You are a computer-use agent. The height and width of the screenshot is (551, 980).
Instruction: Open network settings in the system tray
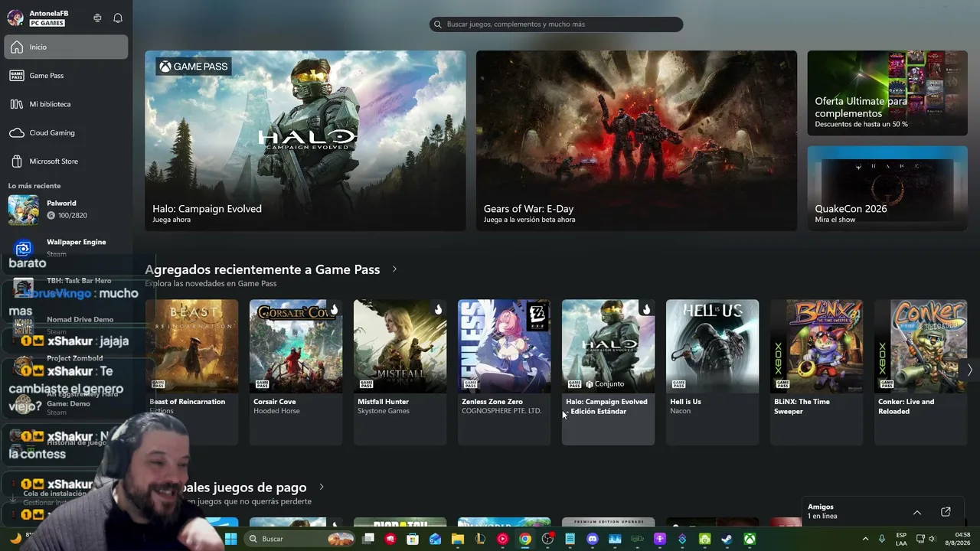[920, 539]
